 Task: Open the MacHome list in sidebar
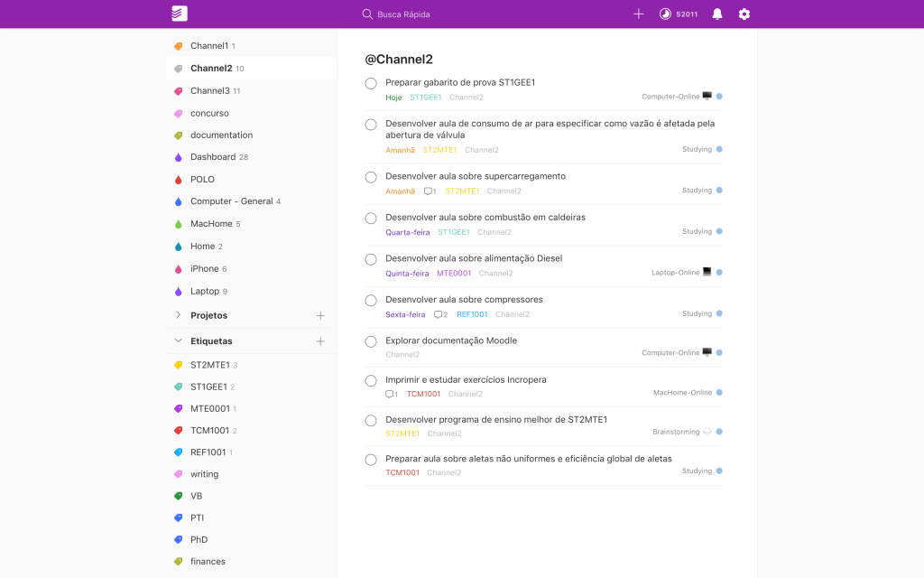208,224
